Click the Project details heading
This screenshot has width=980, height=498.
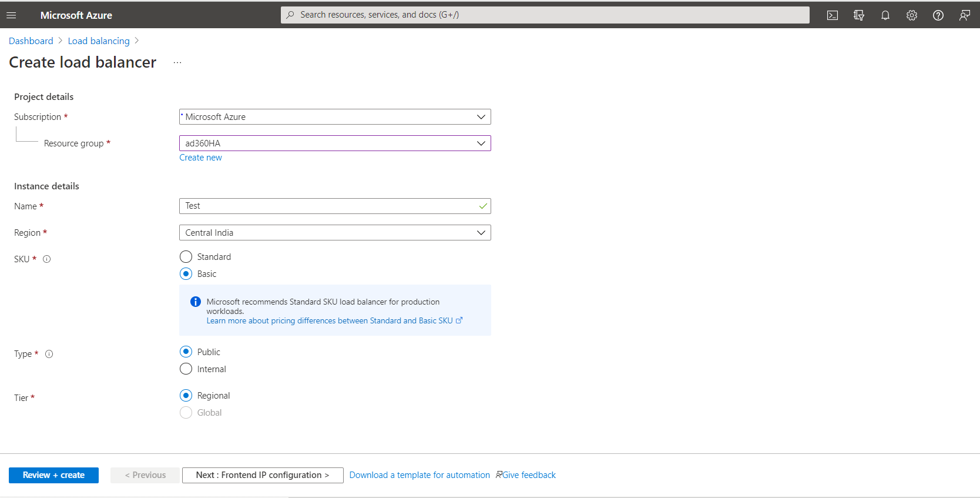click(x=44, y=97)
